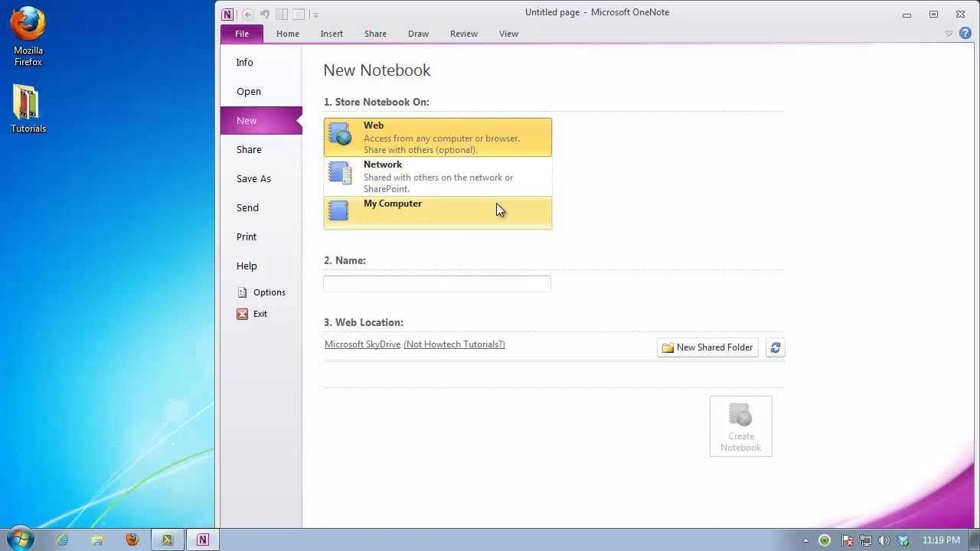
Task: Switch to the green taskbar application
Action: tap(167, 540)
